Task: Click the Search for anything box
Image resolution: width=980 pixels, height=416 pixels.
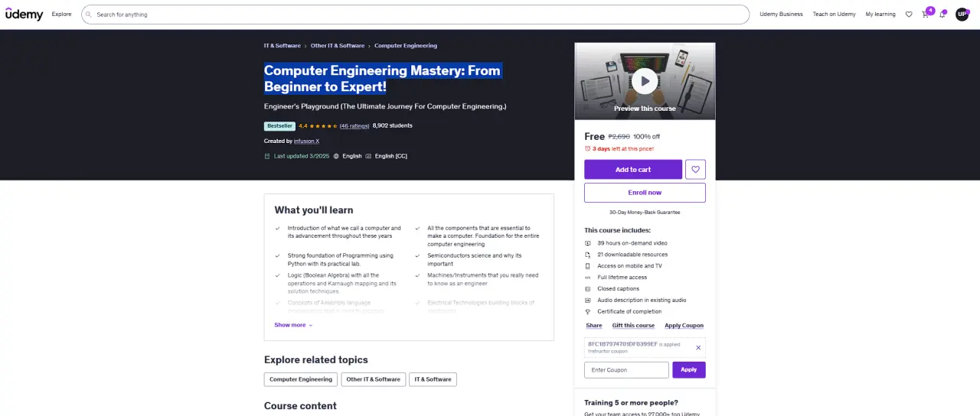Action: click(415, 15)
